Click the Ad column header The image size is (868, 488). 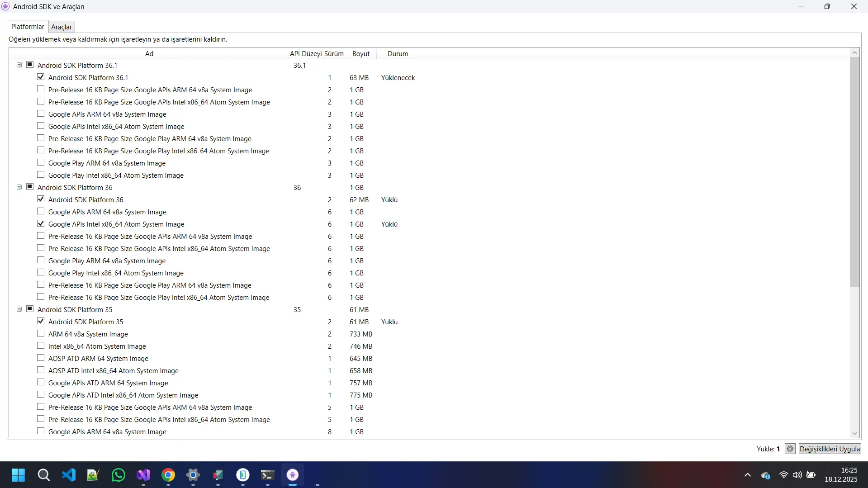(x=149, y=54)
